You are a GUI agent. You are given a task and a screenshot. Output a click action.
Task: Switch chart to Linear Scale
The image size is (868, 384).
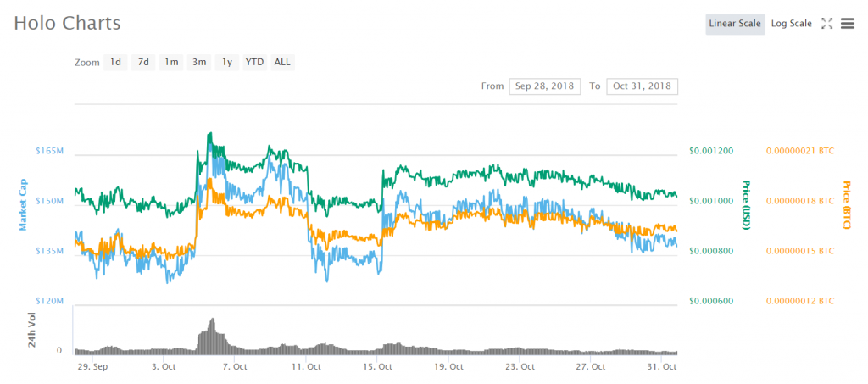[x=735, y=24]
